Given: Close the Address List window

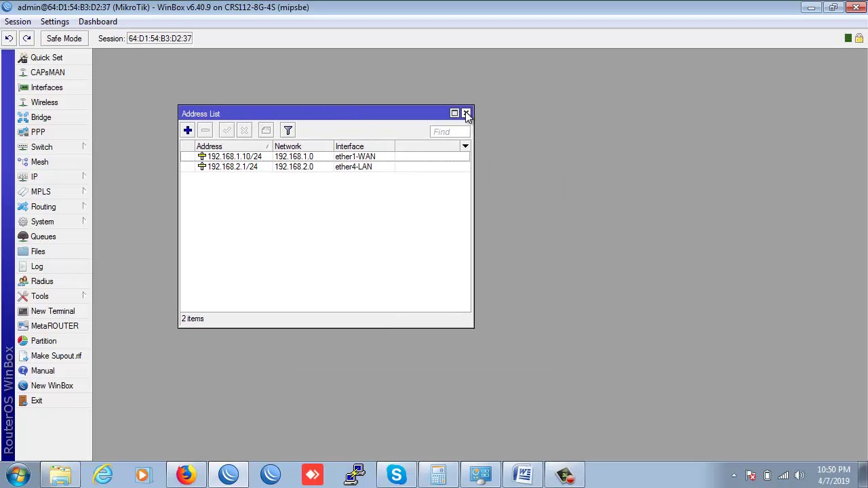Looking at the screenshot, I should 466,113.
